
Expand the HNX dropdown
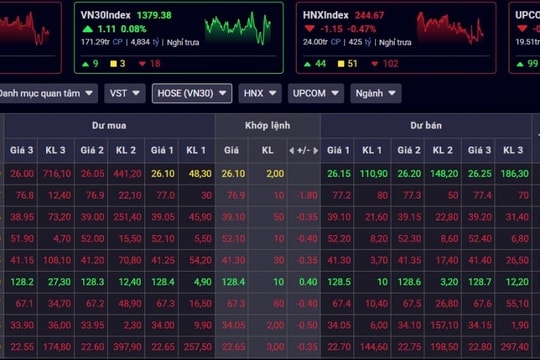260,93
